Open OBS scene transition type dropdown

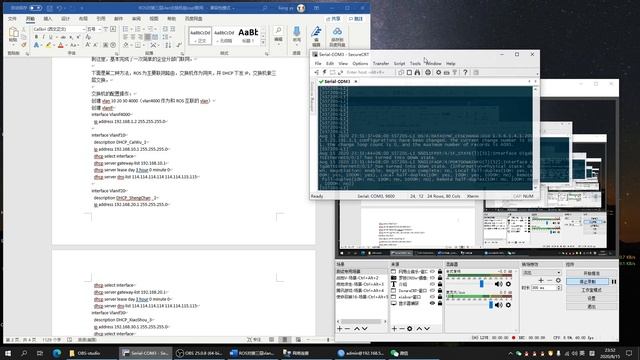point(542,273)
